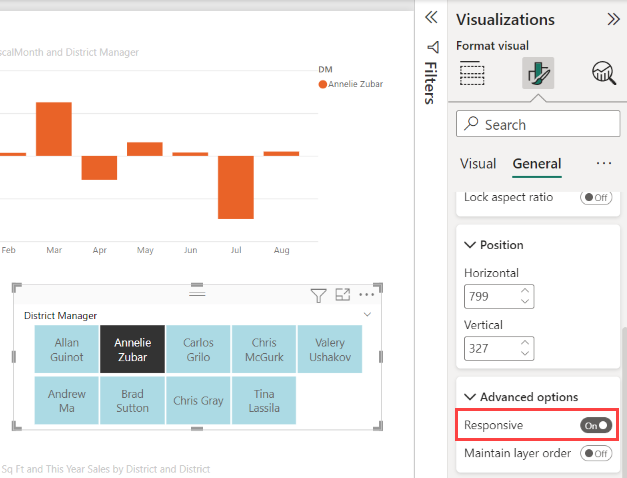This screenshot has width=627, height=478.
Task: Open the District Manager slicer dropdown chevron
Action: click(367, 314)
